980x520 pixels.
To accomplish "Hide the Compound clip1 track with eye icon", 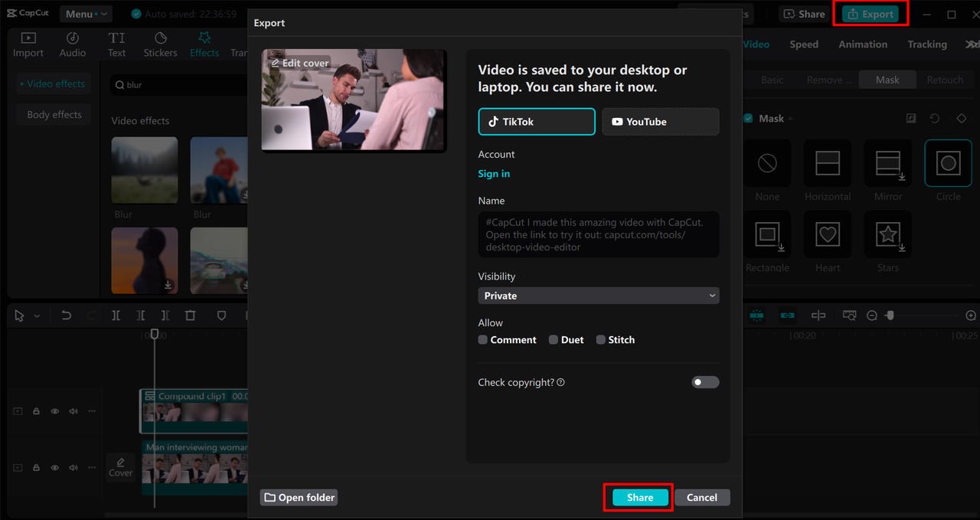I will (55, 411).
